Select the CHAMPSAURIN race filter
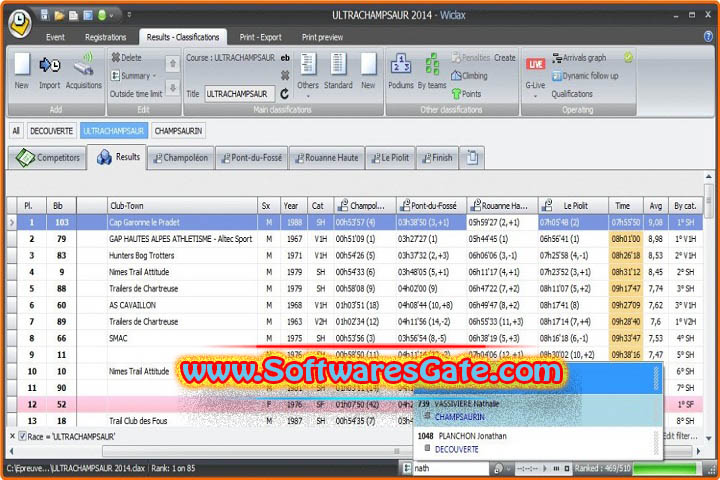The image size is (720, 480). (x=178, y=131)
